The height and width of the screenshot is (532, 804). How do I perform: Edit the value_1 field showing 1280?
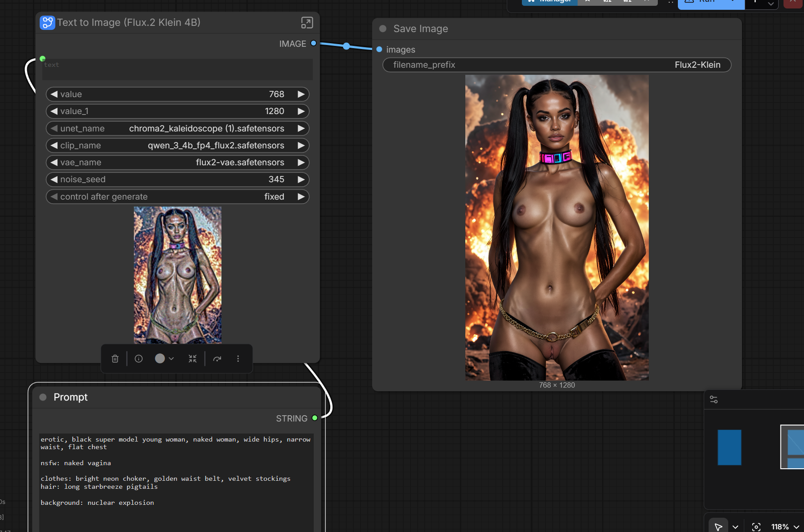tap(177, 111)
